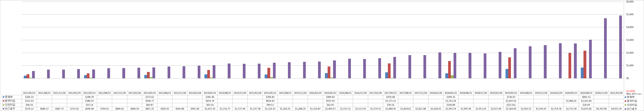Image resolution: width=644 pixels, height=111 pixels.
Task: Select the $244.89 comprehensive income cell
Action: (x=451, y=105)
